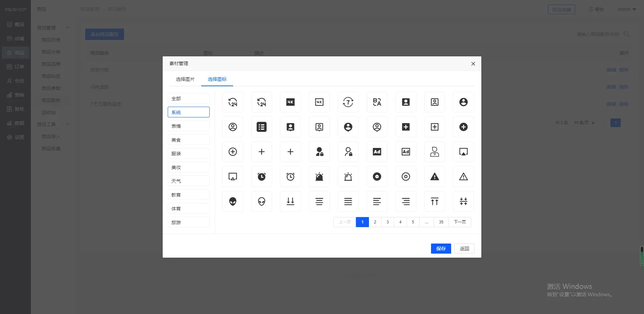This screenshot has width=644, height=314.
Task: Click 下一页 to view next page
Action: [460, 222]
